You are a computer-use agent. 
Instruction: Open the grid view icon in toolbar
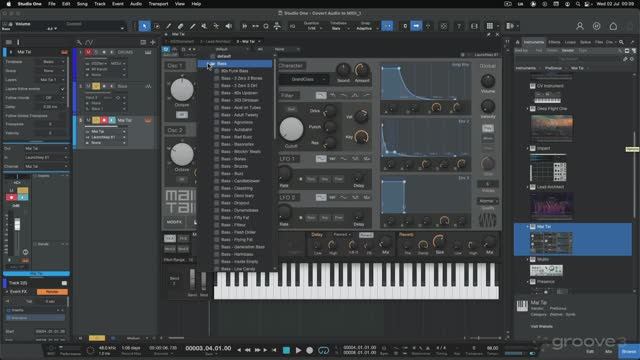coord(490,26)
